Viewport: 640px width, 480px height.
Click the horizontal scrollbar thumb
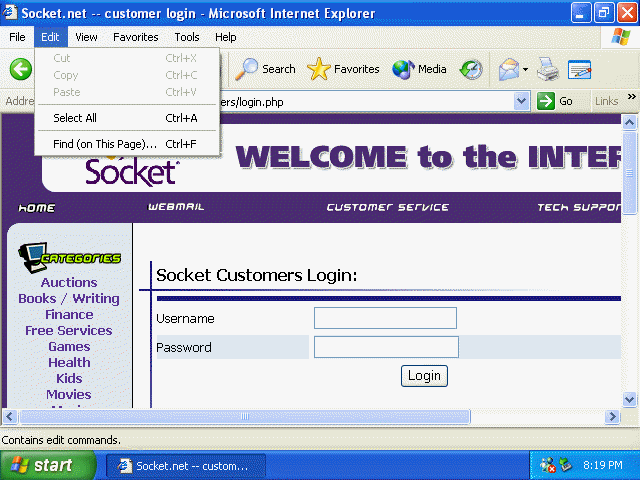coord(245,417)
